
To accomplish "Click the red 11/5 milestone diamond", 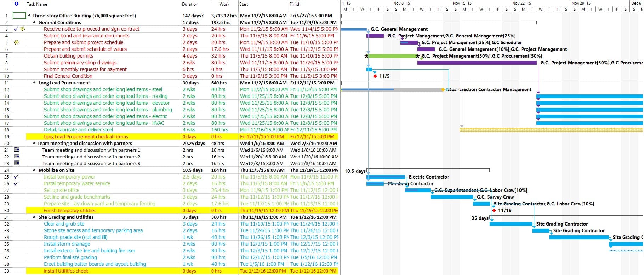I will point(375,76).
